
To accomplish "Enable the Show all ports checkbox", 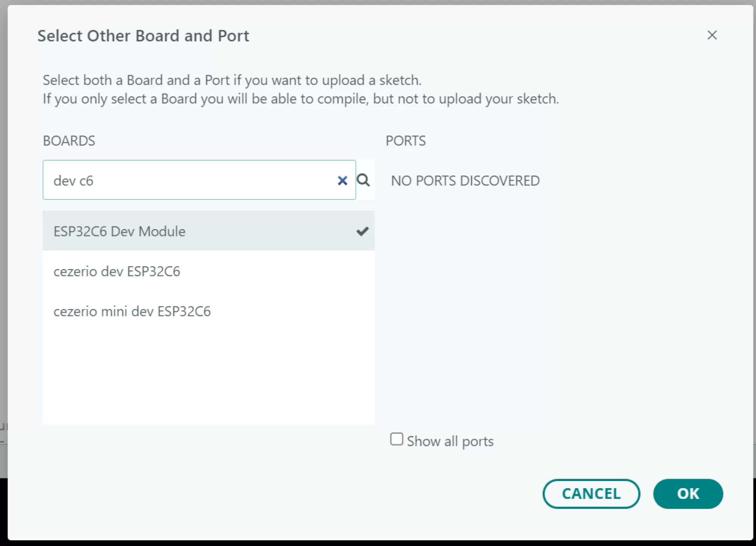I will pyautogui.click(x=397, y=439).
